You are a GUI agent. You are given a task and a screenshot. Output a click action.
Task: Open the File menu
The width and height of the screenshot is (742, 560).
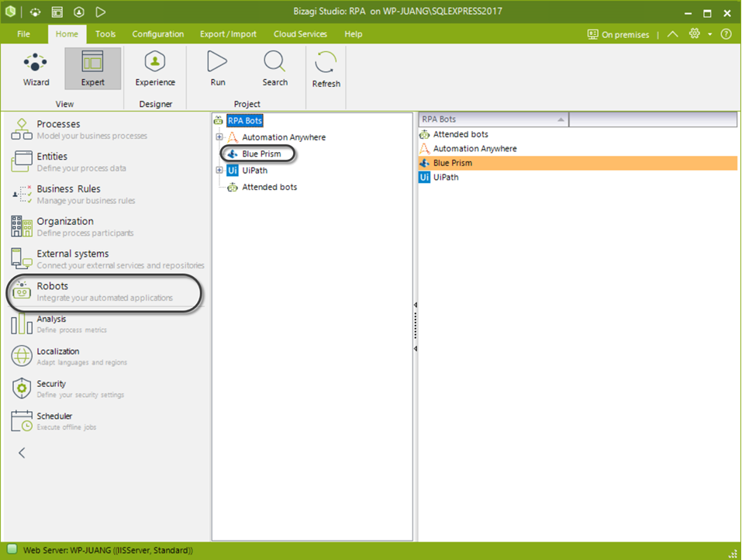[24, 34]
